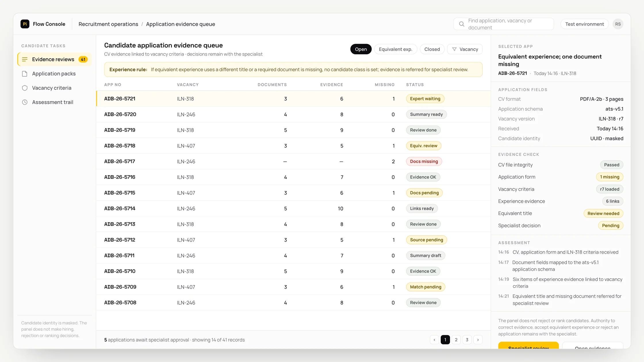Click the r7 loaded Vacancy criteria badge
The height and width of the screenshot is (362, 644).
(609, 189)
